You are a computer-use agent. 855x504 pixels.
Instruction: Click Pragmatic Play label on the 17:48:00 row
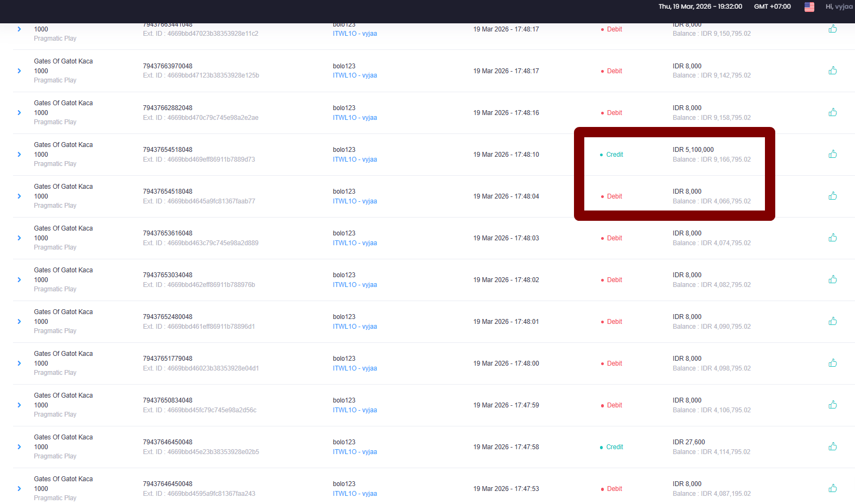pos(55,373)
